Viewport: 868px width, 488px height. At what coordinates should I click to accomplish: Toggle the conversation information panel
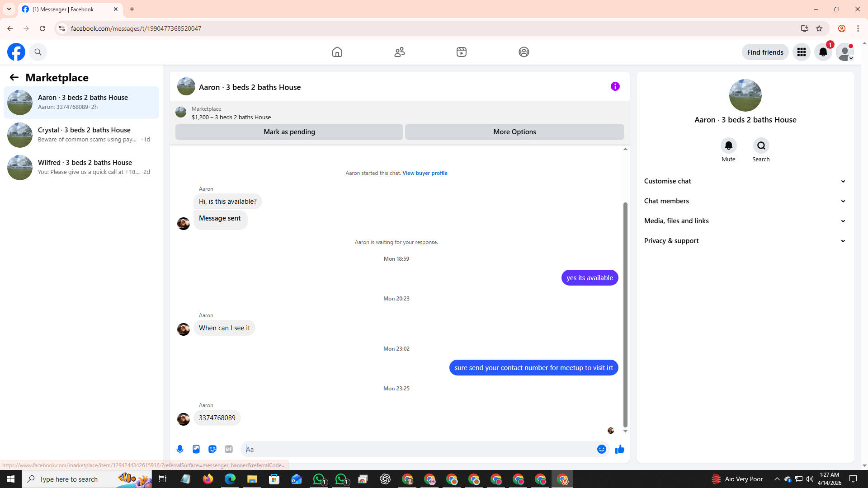click(x=615, y=86)
